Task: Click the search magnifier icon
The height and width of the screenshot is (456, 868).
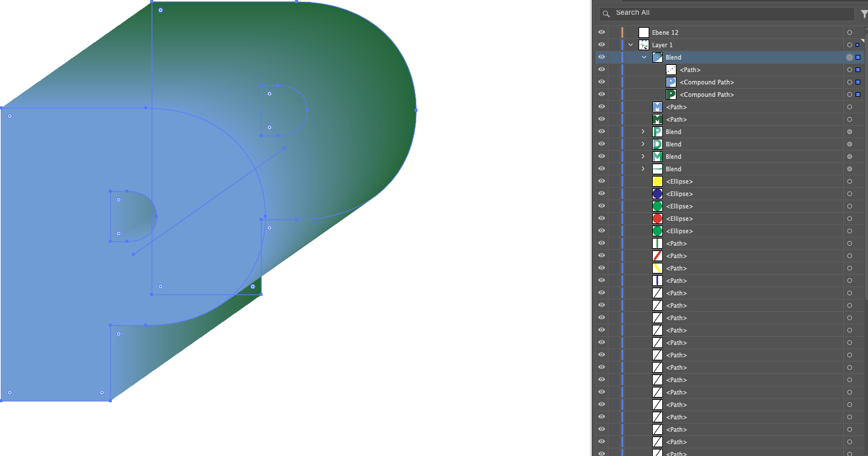Action: click(606, 13)
